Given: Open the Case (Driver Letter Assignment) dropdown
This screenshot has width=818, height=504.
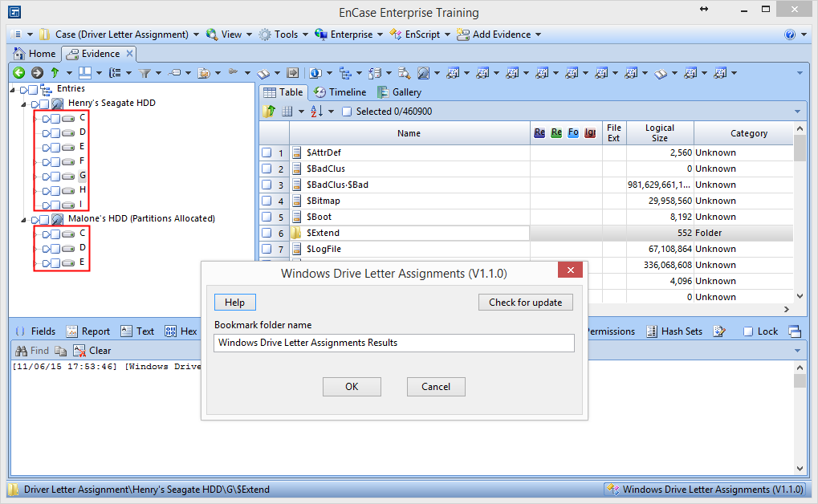Looking at the screenshot, I should tap(122, 35).
